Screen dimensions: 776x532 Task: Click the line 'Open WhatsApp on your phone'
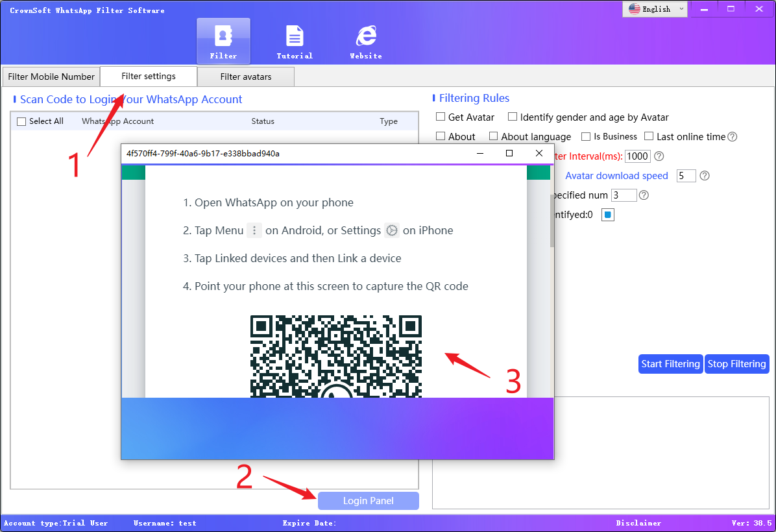[274, 202]
